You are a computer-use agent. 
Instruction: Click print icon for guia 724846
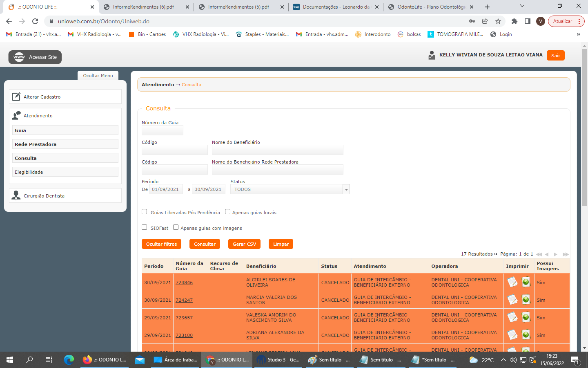click(512, 282)
